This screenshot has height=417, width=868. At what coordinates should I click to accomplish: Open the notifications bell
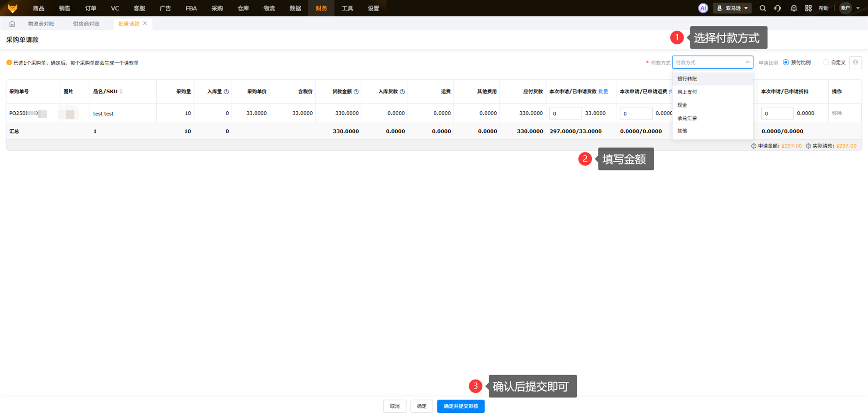pos(794,8)
